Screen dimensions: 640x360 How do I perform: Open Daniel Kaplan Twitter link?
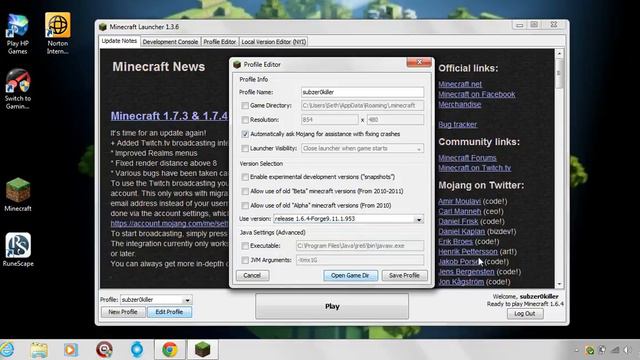click(462, 231)
